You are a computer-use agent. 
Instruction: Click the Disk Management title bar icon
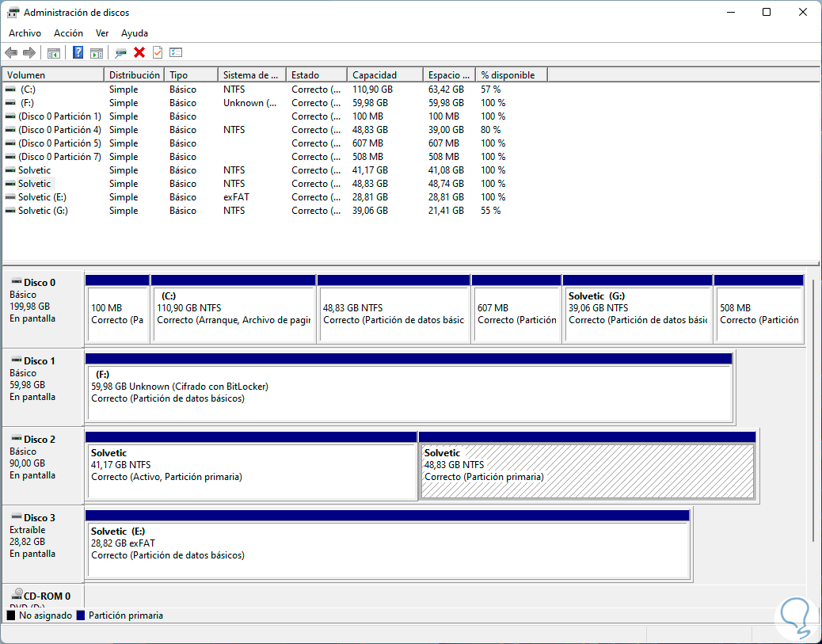13,12
